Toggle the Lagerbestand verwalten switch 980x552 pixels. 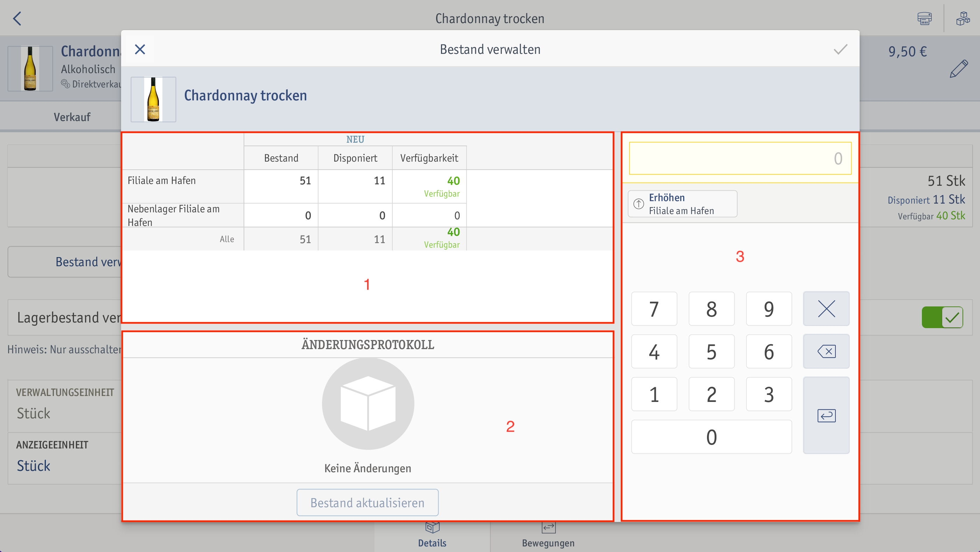[942, 317]
